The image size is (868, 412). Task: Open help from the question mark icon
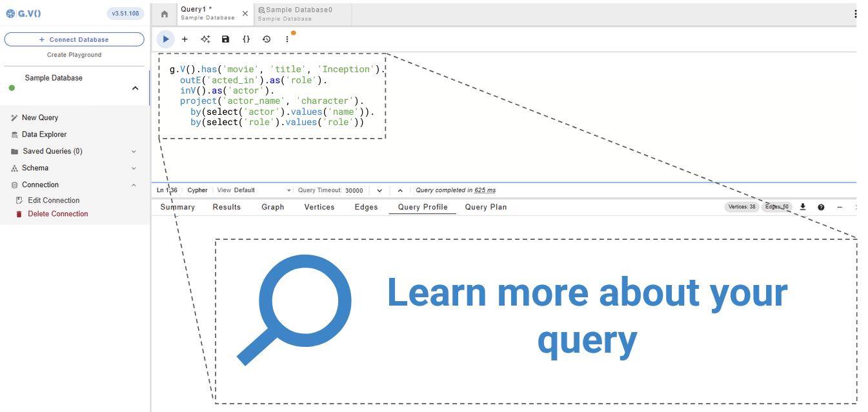point(821,207)
